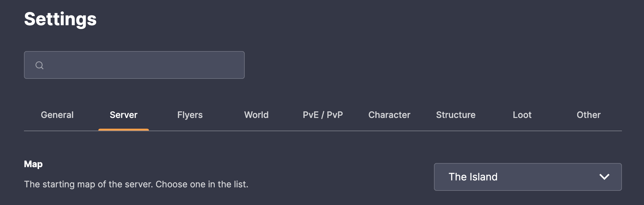Click the selected value The Island
This screenshot has width=644, height=205.
[473, 177]
